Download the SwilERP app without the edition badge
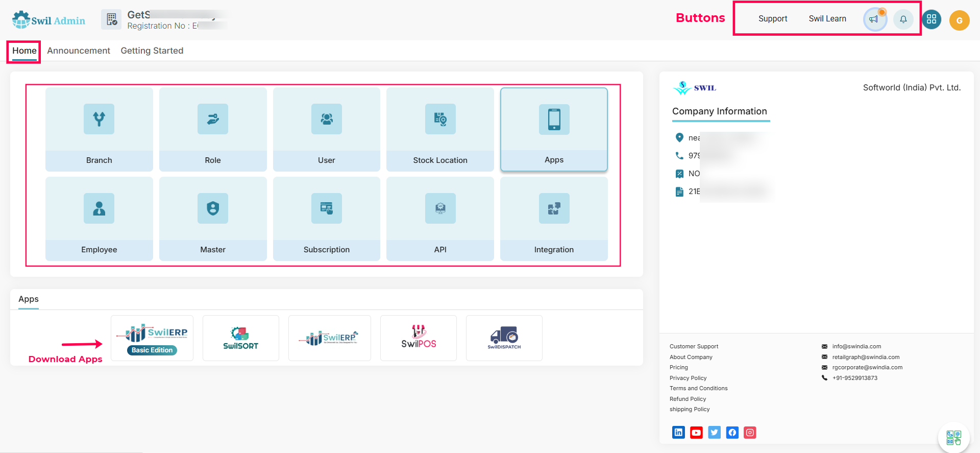The image size is (980, 453). (x=330, y=338)
